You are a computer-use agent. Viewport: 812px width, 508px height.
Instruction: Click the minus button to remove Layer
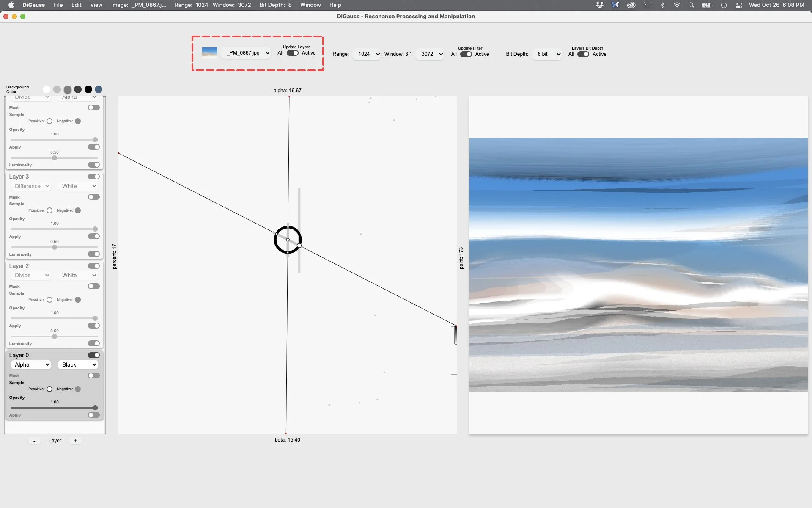34,441
